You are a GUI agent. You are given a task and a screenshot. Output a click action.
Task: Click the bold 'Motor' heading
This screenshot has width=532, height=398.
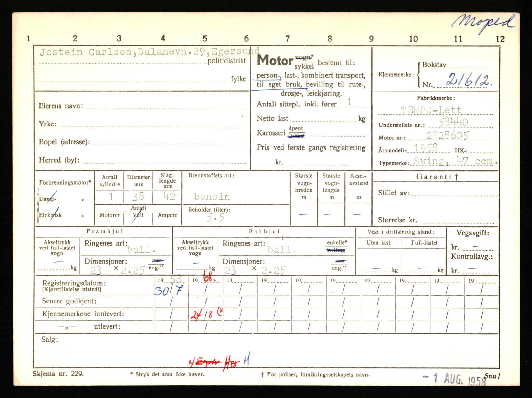click(275, 60)
